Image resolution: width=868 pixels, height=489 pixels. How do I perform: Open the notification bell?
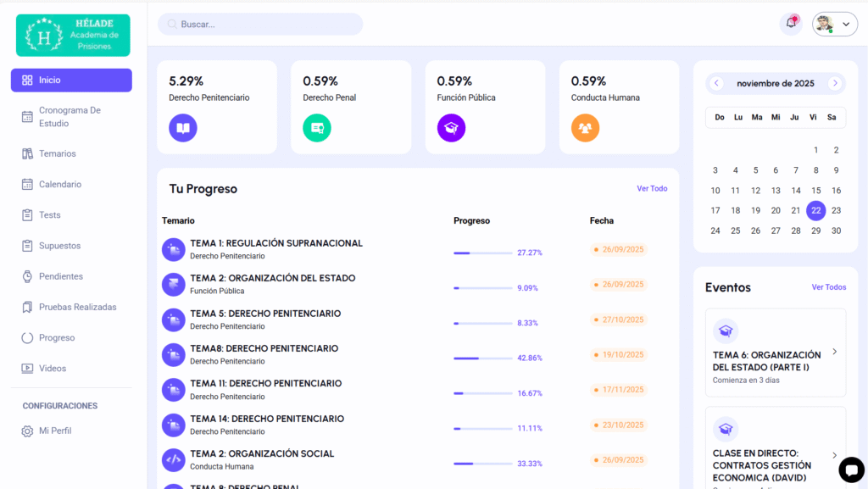click(x=790, y=23)
